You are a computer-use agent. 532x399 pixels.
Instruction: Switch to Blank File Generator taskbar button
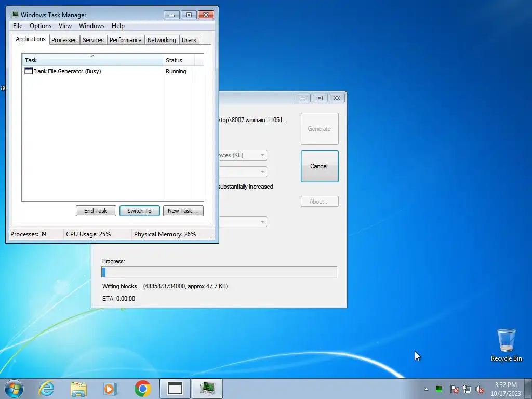point(175,389)
